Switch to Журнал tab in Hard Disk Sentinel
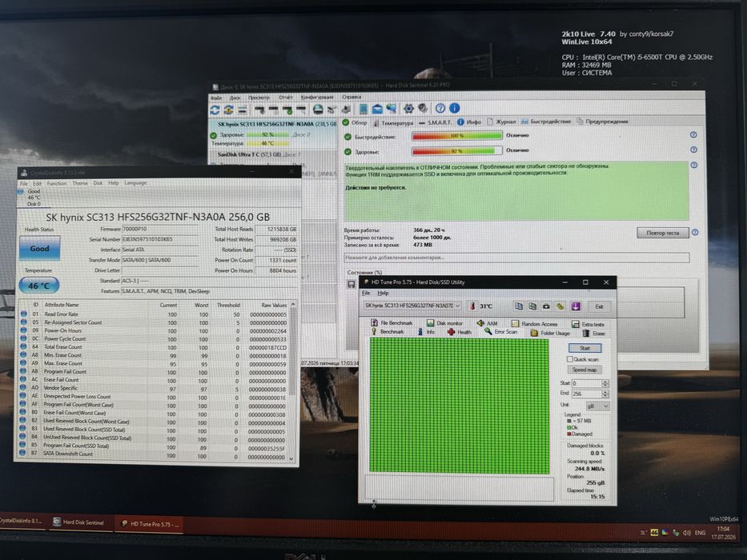This screenshot has width=747, height=560. (501, 122)
